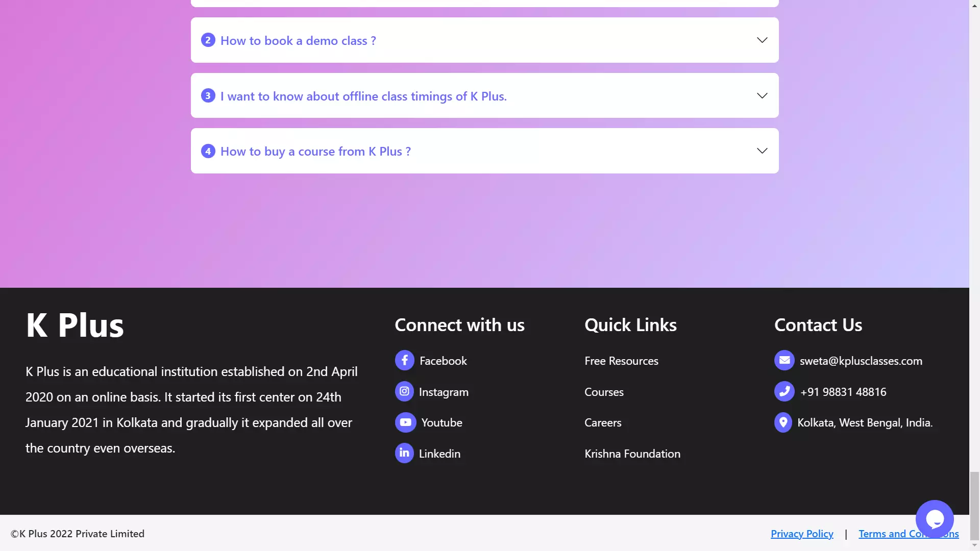
Task: Click the 'Contact Us' heading
Action: (818, 325)
